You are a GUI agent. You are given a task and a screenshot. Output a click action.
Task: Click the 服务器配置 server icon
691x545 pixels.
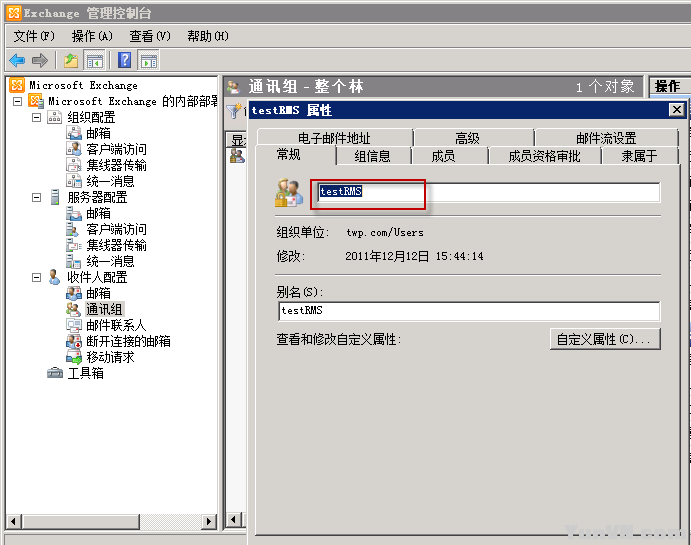[55, 197]
